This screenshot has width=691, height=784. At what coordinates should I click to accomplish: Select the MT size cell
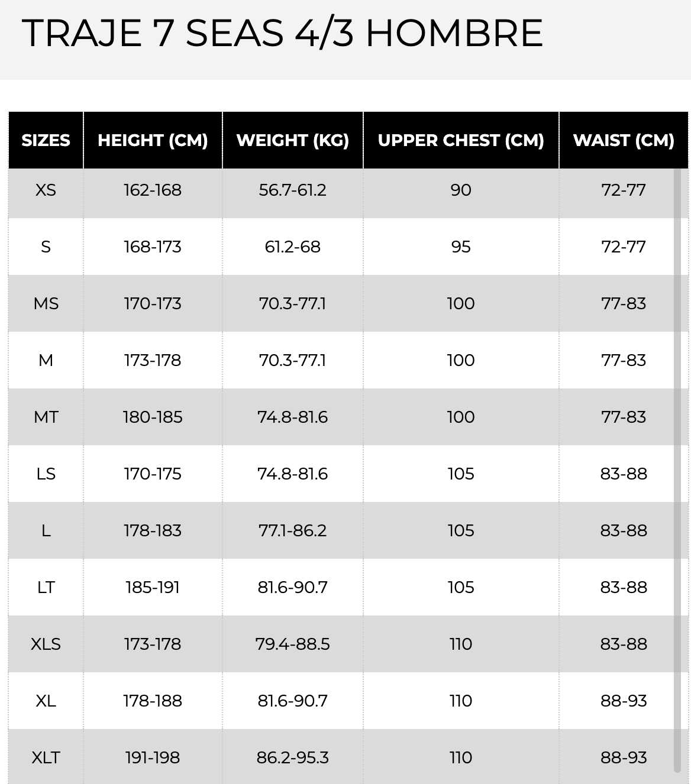tap(46, 417)
